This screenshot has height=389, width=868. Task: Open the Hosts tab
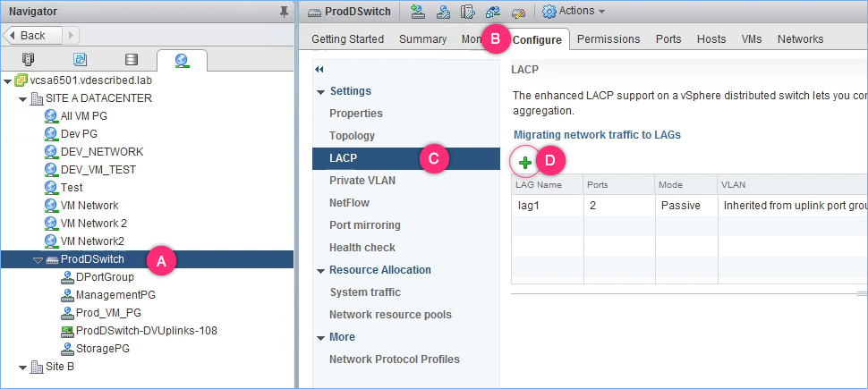tap(711, 39)
